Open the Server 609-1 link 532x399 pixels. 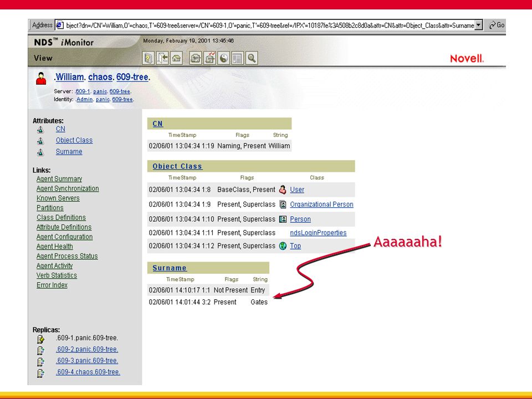click(83, 91)
